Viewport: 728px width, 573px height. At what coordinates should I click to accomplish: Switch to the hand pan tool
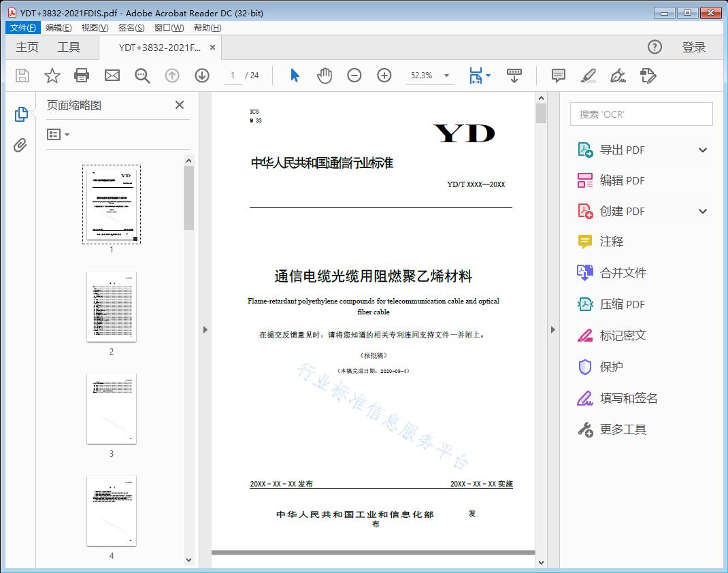pos(325,76)
